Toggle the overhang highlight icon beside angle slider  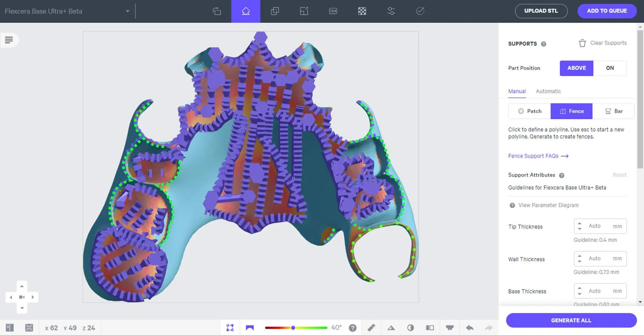[x=250, y=328]
